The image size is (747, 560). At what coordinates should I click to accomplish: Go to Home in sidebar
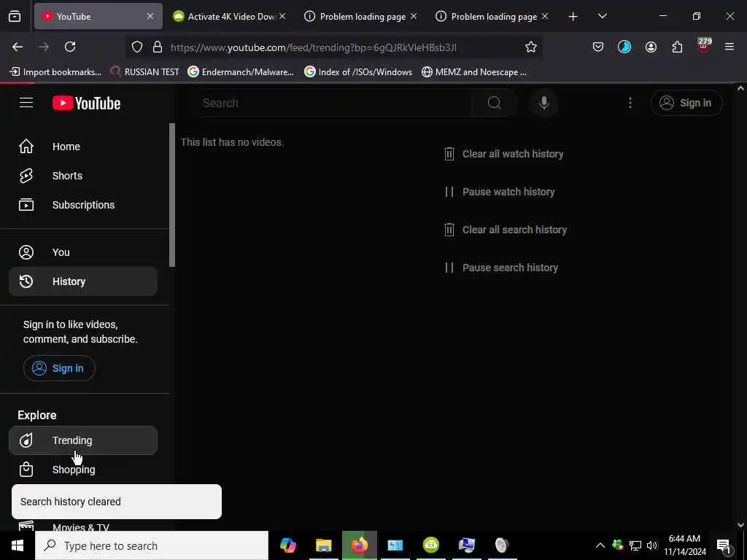83,146
